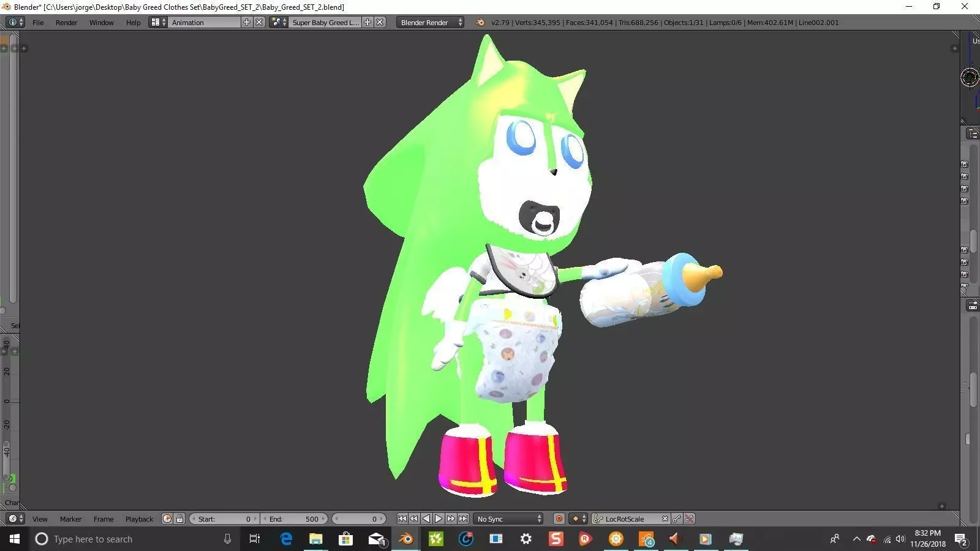Image resolution: width=980 pixels, height=551 pixels.
Task: Open the Properties editor type selector
Action: (x=973, y=305)
